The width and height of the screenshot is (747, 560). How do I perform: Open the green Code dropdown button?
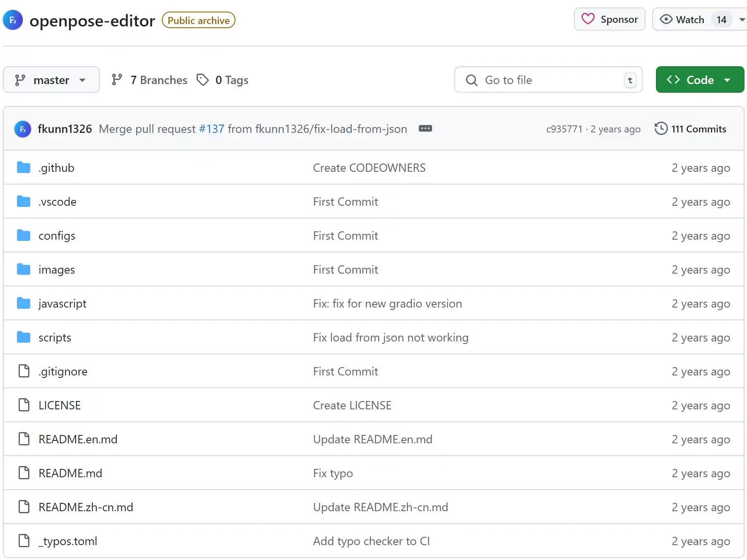(x=700, y=79)
